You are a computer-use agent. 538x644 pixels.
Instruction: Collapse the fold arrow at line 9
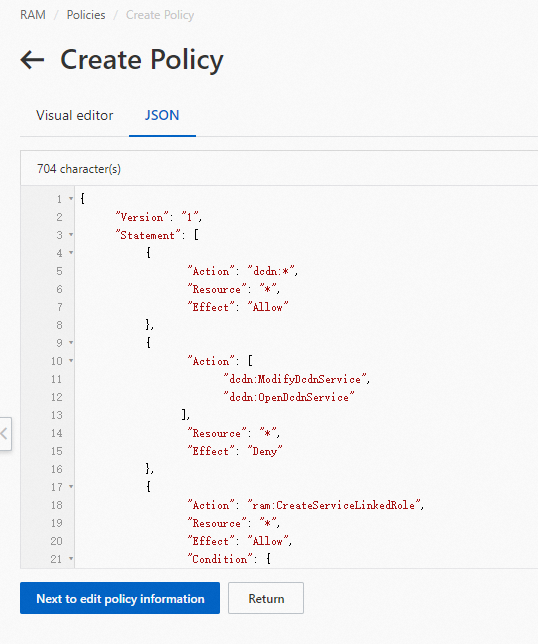[71, 343]
